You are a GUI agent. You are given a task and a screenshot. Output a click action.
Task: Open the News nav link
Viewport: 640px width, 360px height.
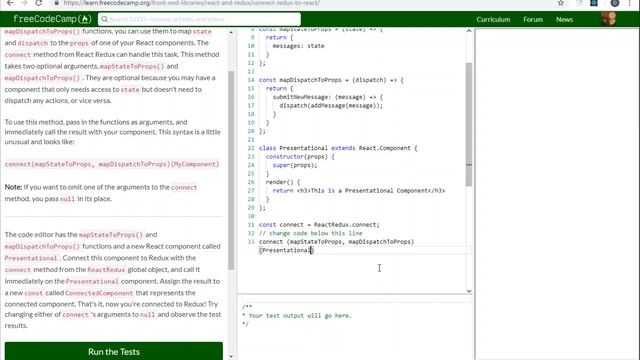click(x=564, y=19)
